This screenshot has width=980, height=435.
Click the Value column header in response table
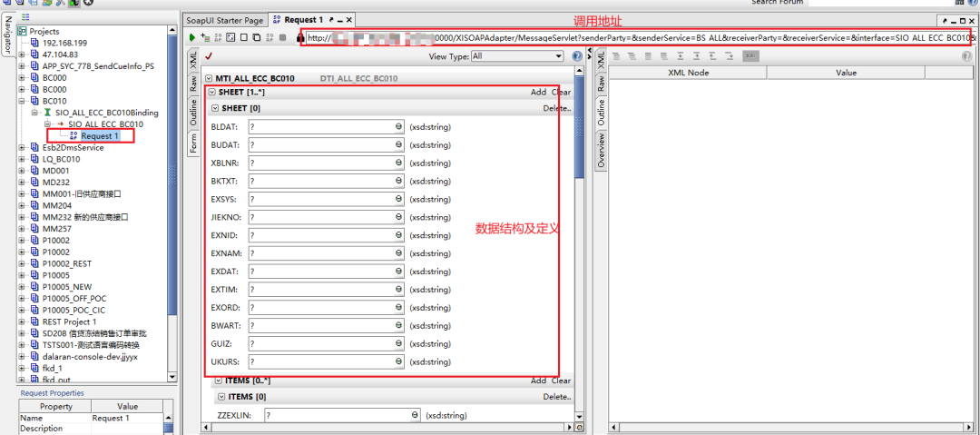pyautogui.click(x=846, y=73)
